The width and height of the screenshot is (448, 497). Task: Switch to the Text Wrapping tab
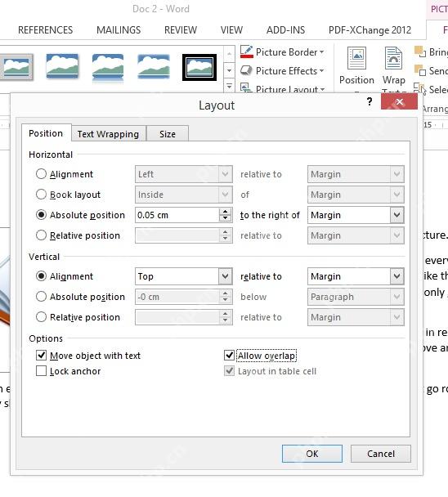(x=108, y=134)
